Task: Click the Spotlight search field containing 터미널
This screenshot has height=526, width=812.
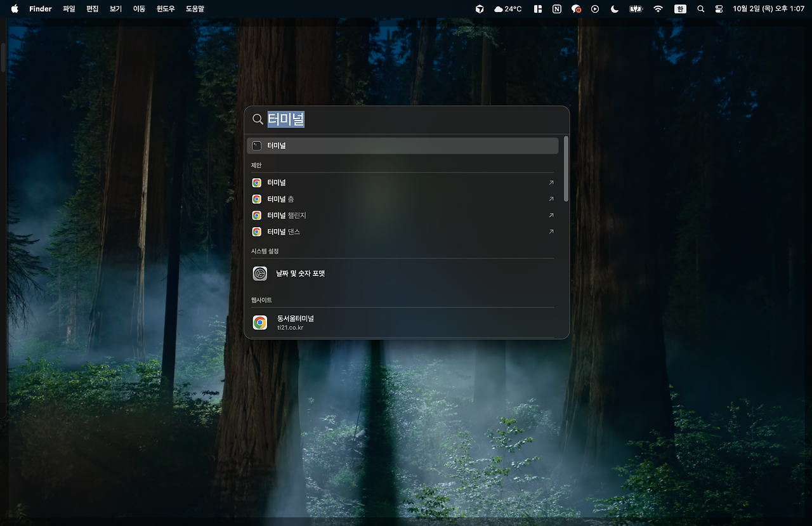Action: 407,119
